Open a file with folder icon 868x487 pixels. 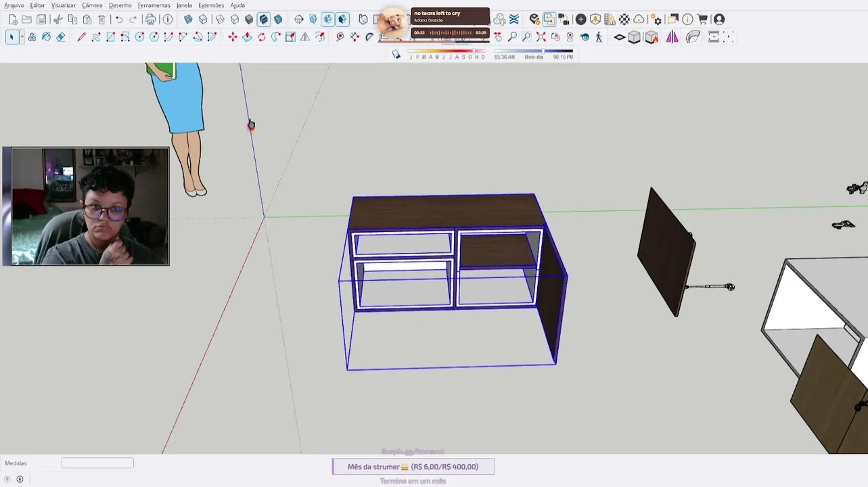26,20
